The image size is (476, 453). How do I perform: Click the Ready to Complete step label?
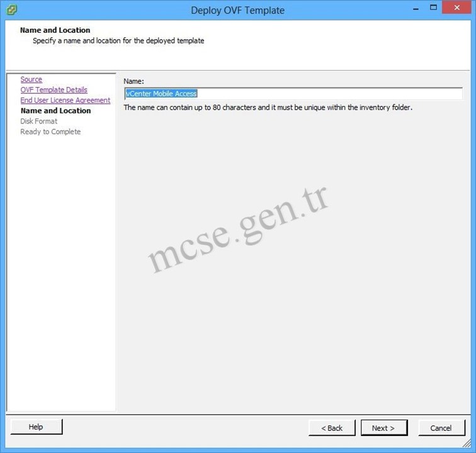tap(50, 132)
